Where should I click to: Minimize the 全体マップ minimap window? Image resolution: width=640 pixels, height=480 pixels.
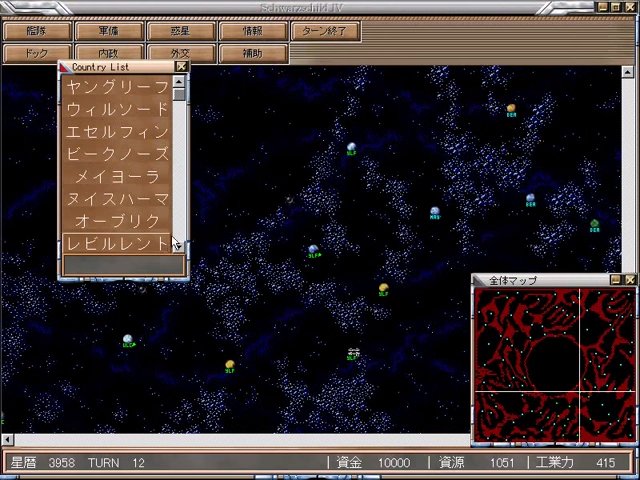pyautogui.click(x=615, y=280)
